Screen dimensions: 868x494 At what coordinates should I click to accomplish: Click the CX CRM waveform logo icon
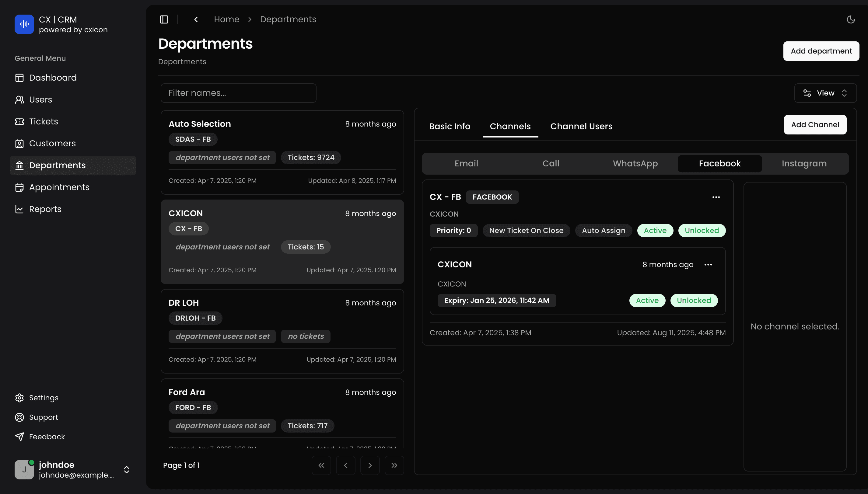click(x=24, y=24)
